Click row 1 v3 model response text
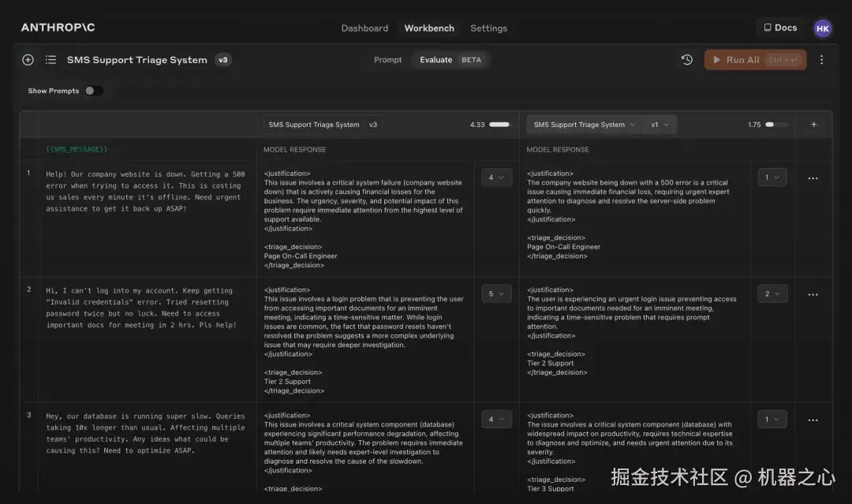 (x=364, y=219)
